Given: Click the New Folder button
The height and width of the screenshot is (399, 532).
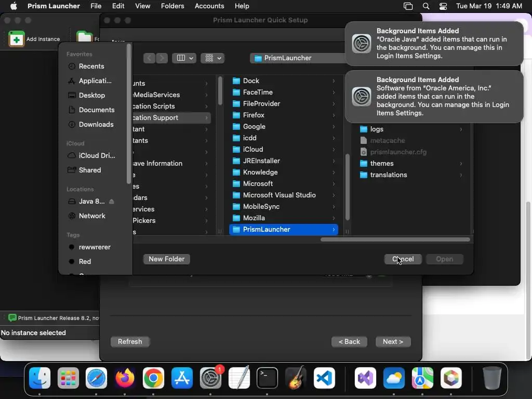Looking at the screenshot, I should click(x=167, y=259).
